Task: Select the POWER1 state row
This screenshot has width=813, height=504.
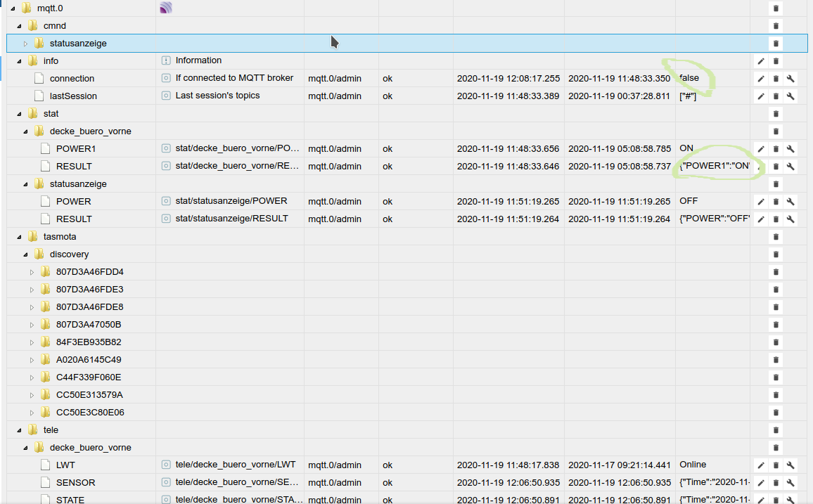Action: 76,149
